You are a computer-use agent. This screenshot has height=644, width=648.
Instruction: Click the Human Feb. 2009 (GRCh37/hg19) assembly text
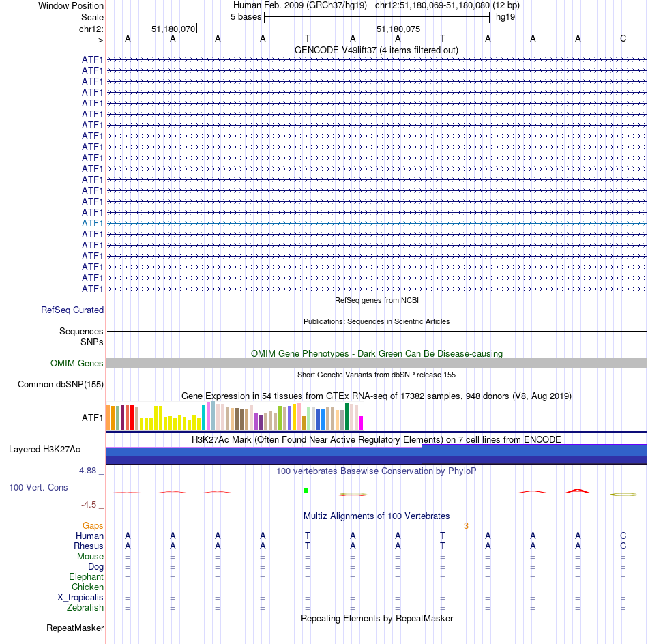[300, 5]
